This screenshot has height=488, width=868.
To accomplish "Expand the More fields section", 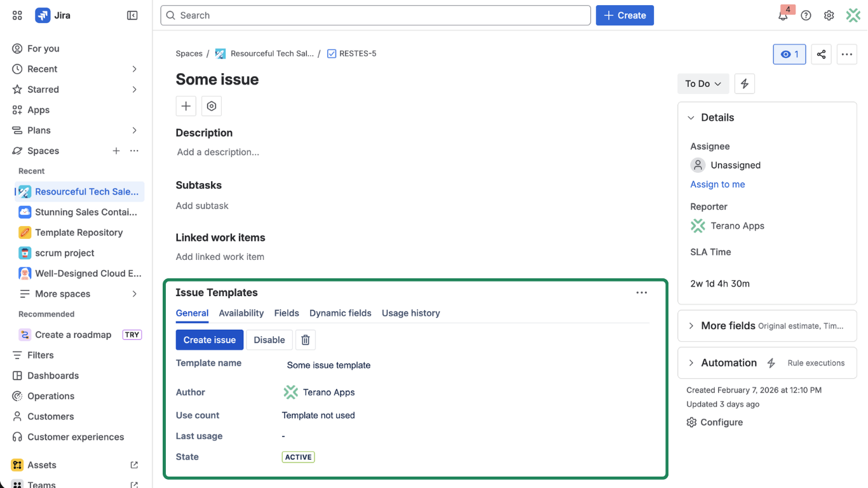I will (x=691, y=326).
